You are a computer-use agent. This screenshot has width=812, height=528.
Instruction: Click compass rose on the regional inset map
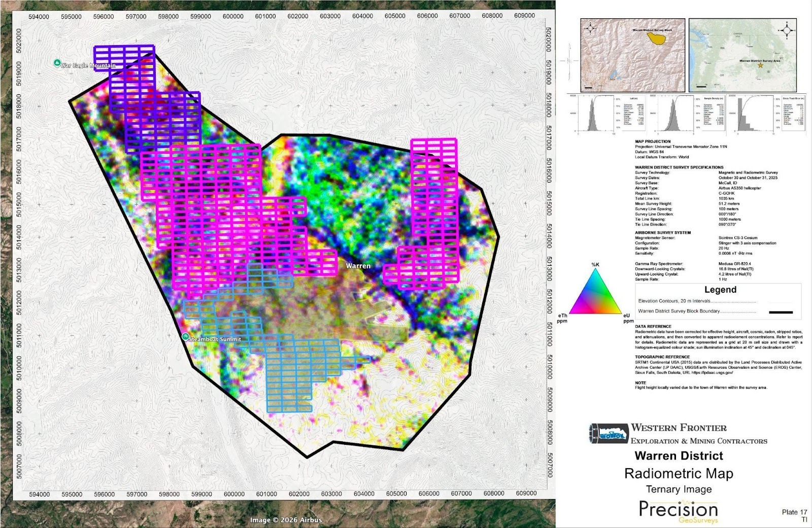click(x=787, y=30)
